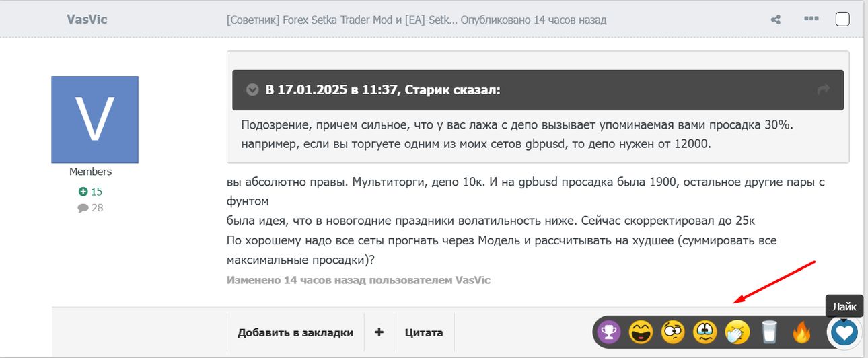Open VasVic username profile link
Viewport: 868px width, 358px height.
(x=87, y=19)
